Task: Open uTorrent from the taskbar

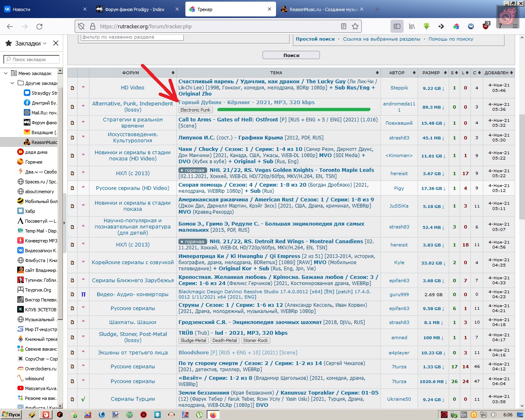Action: pos(199,415)
